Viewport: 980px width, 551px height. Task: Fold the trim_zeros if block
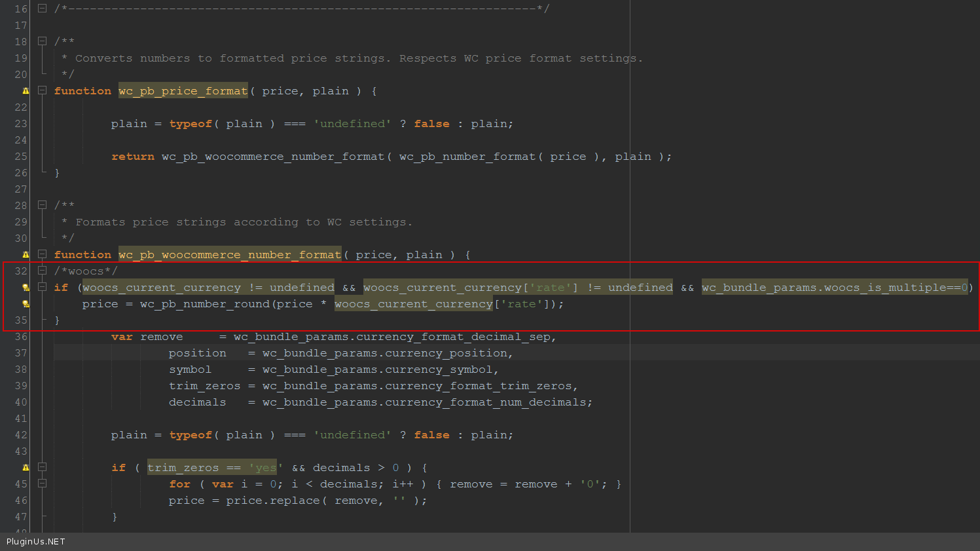tap(42, 467)
